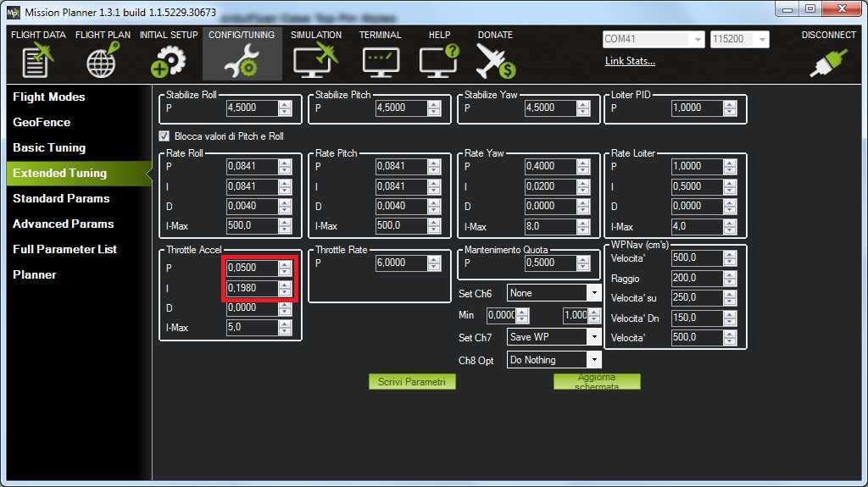Toggle Blocca valori di Pitch e Roll checkbox

164,136
